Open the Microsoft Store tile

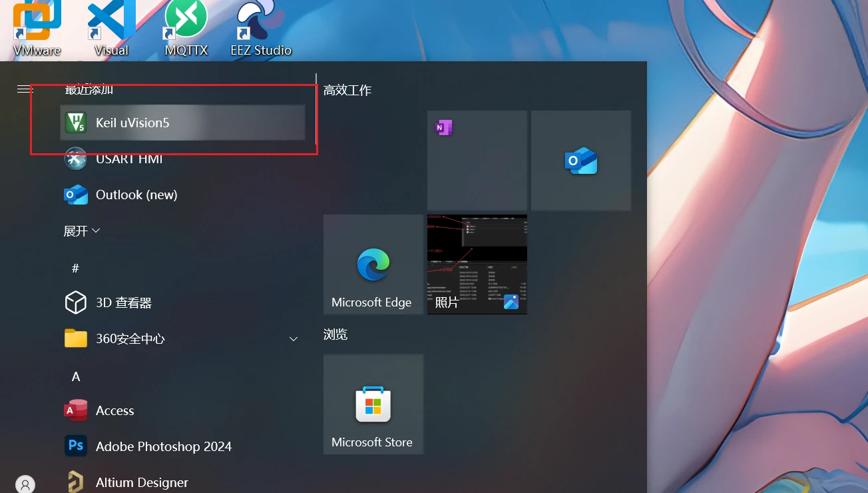(x=373, y=404)
